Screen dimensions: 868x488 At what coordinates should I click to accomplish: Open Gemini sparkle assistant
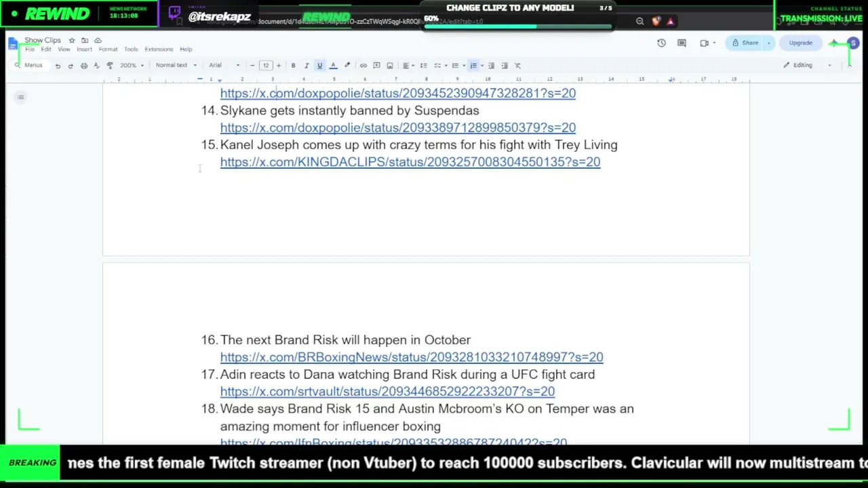click(833, 43)
